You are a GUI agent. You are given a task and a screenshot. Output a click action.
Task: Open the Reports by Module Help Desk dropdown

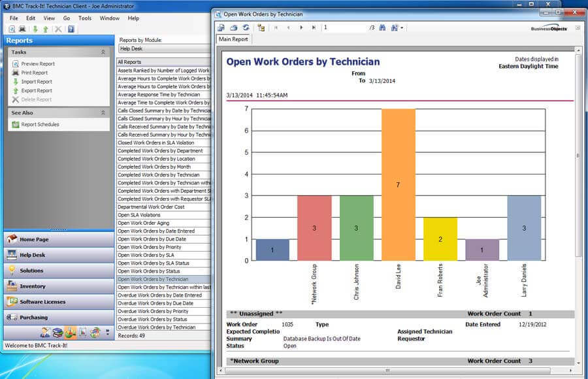coord(165,49)
